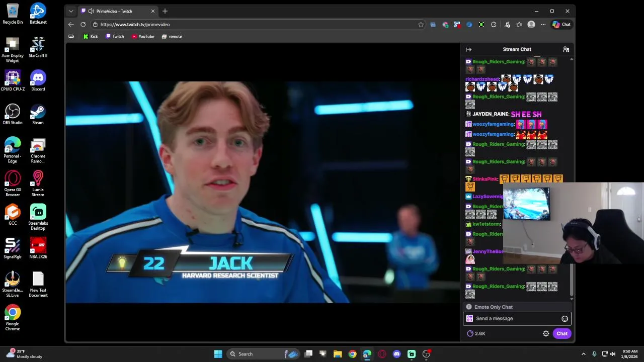Open browser Extensions puzzle icon

[494, 24]
